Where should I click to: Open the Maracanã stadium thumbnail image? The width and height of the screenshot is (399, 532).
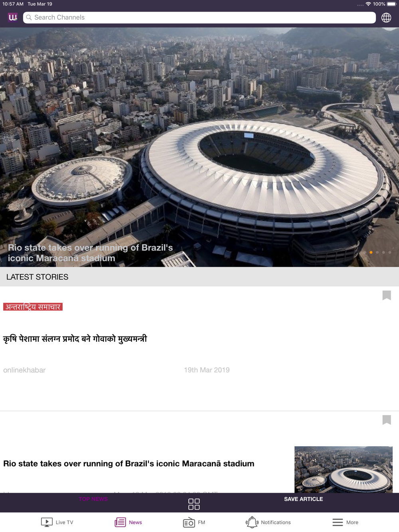click(344, 469)
